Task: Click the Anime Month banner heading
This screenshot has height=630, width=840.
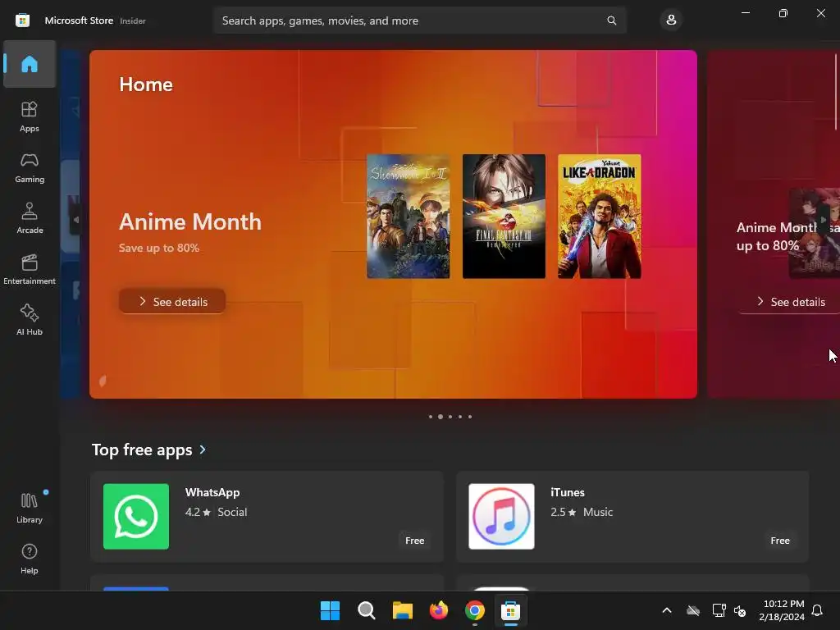Action: click(x=190, y=221)
